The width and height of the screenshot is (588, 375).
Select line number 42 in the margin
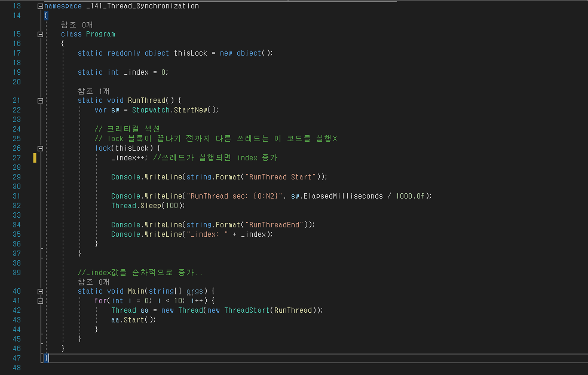tap(17, 310)
